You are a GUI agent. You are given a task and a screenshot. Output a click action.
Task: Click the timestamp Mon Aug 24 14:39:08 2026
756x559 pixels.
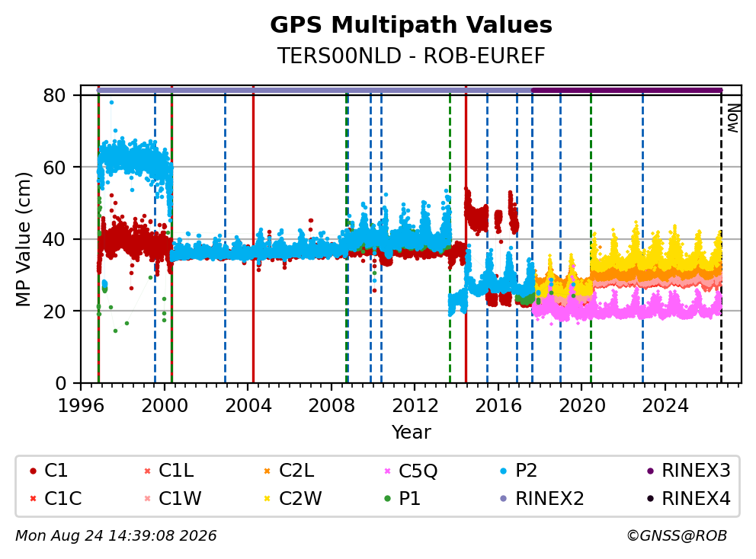pyautogui.click(x=116, y=536)
